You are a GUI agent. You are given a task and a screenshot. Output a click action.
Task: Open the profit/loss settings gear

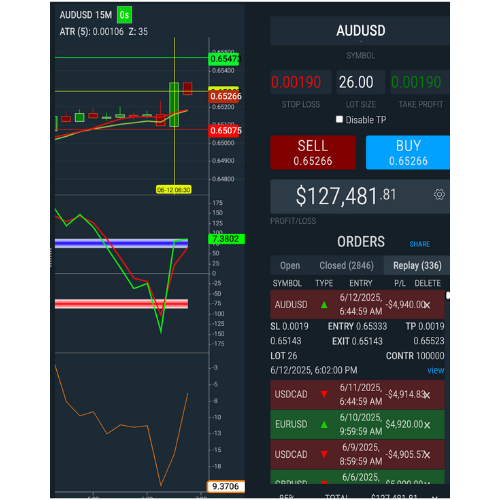(x=439, y=194)
